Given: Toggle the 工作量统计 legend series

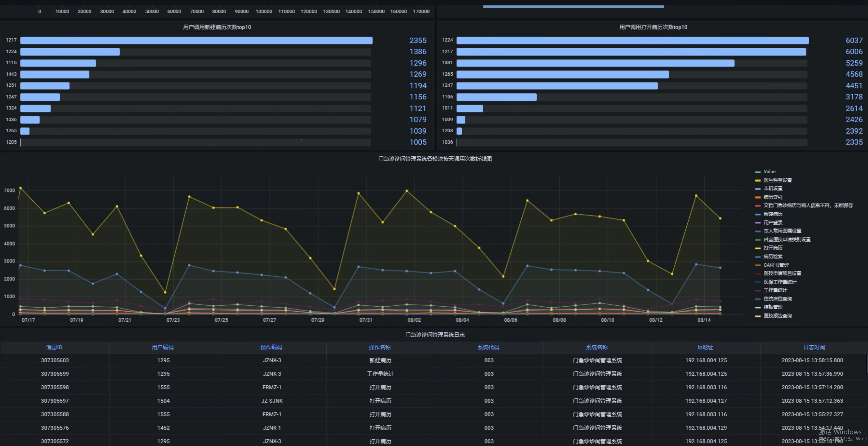Looking at the screenshot, I should click(775, 290).
